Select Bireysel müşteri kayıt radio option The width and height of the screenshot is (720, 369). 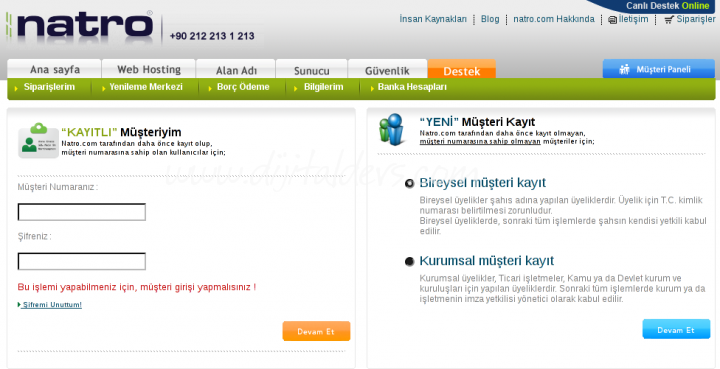click(x=410, y=184)
